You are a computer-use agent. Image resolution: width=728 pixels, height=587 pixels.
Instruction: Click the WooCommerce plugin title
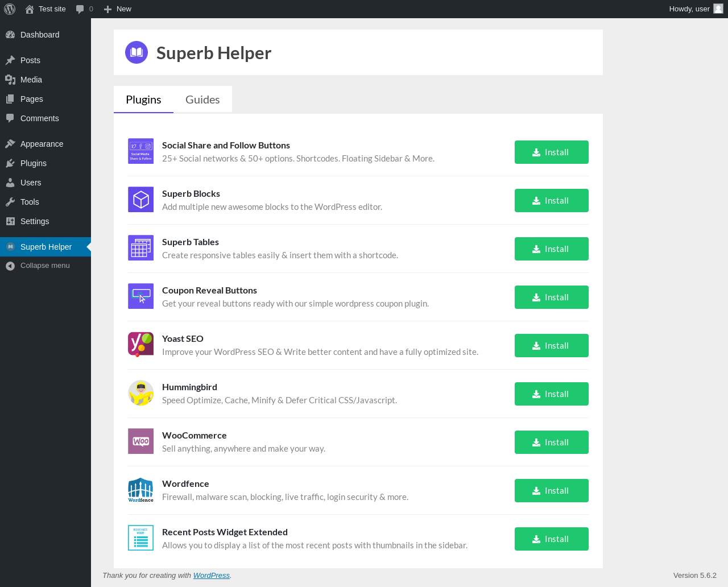[195, 436]
